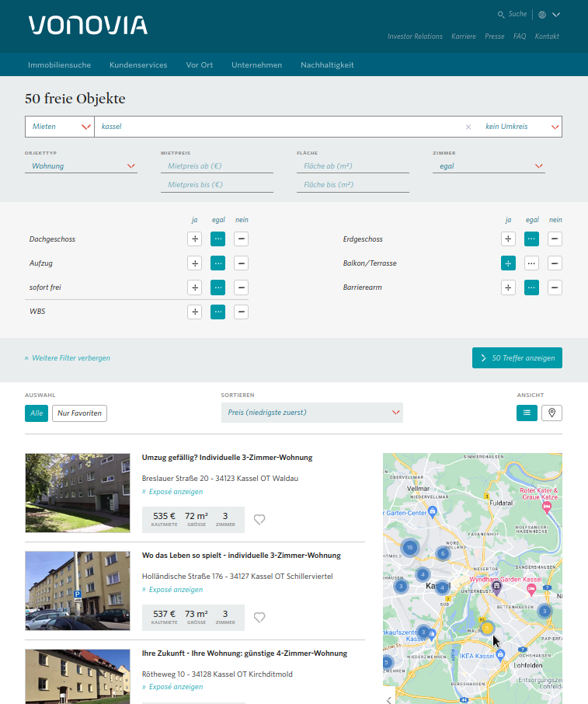The image size is (588, 704).
Task: Open the search magnifier in header
Action: [x=502, y=15]
